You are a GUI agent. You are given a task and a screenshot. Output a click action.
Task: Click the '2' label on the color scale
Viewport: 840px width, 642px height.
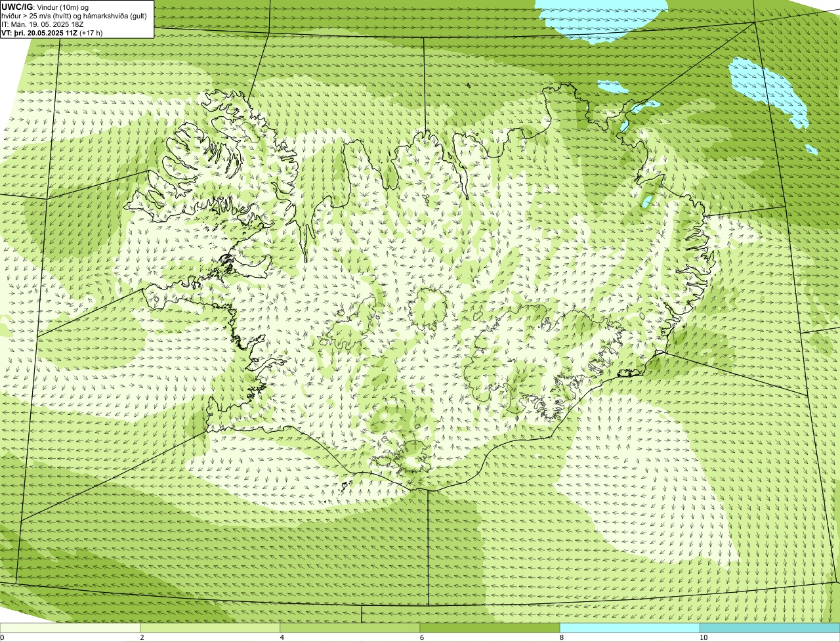click(142, 637)
